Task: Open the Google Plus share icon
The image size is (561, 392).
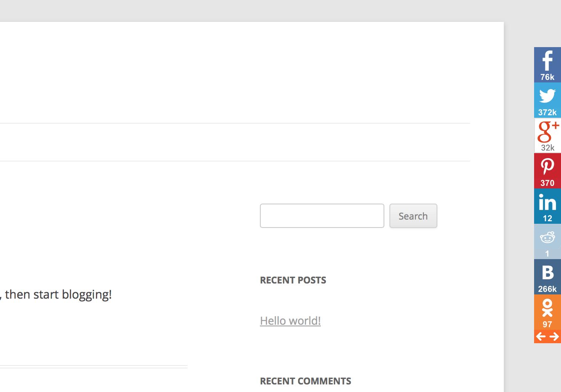Action: (x=548, y=132)
